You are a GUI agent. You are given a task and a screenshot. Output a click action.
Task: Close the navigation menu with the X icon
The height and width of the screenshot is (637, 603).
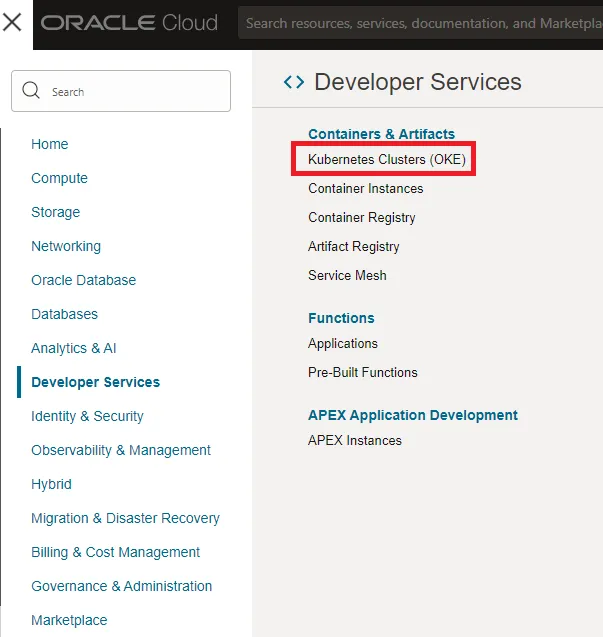point(12,22)
